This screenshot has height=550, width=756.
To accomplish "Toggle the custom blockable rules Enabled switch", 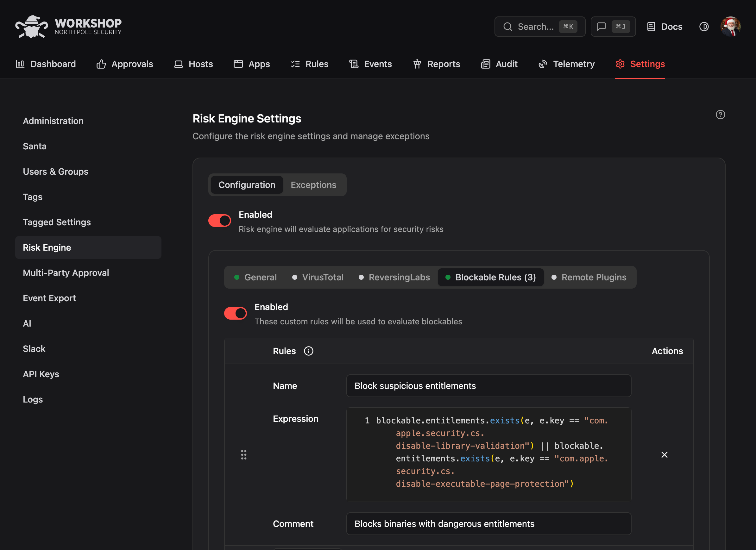I will 235,313.
